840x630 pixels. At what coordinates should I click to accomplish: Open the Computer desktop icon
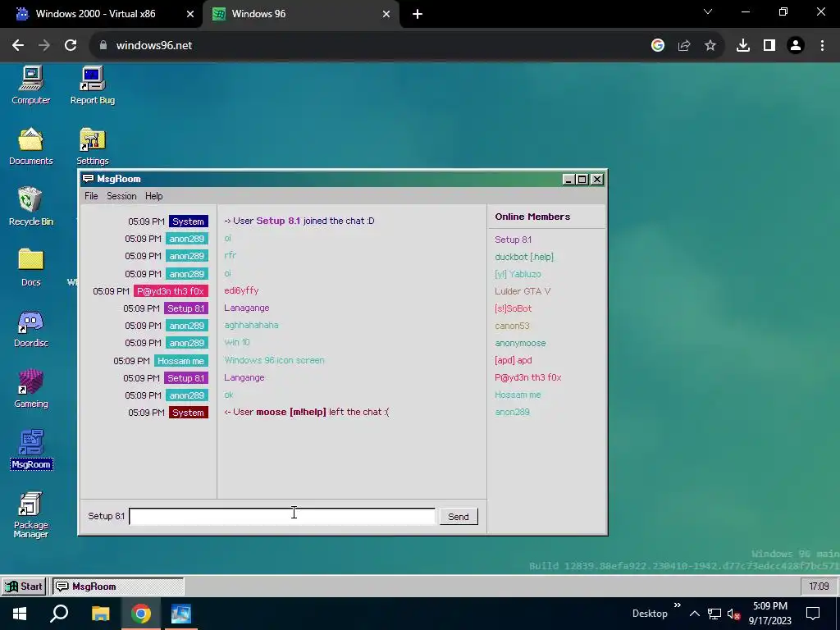pos(30,84)
